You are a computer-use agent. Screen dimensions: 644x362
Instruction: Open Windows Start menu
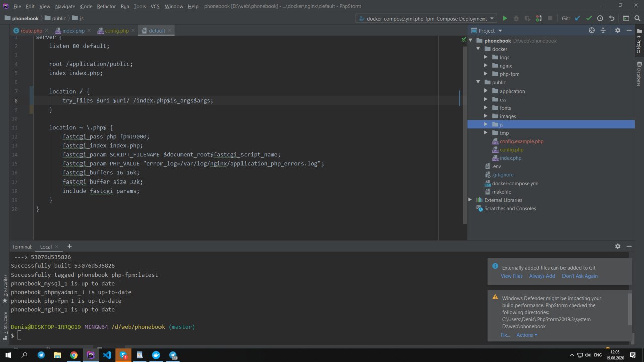coord(8,355)
